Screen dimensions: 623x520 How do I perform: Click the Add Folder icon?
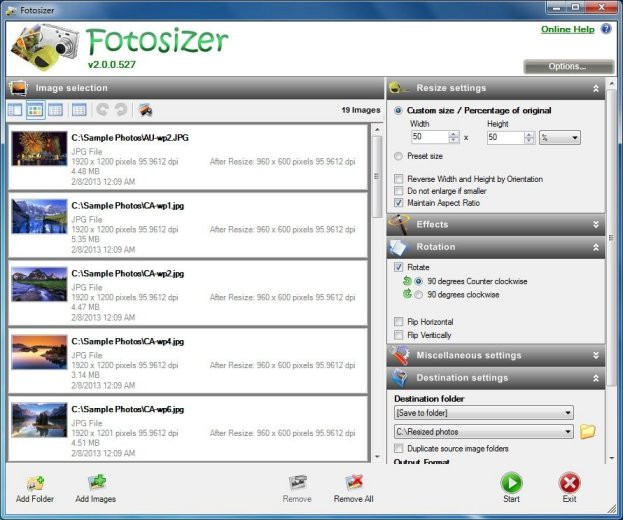(x=35, y=483)
